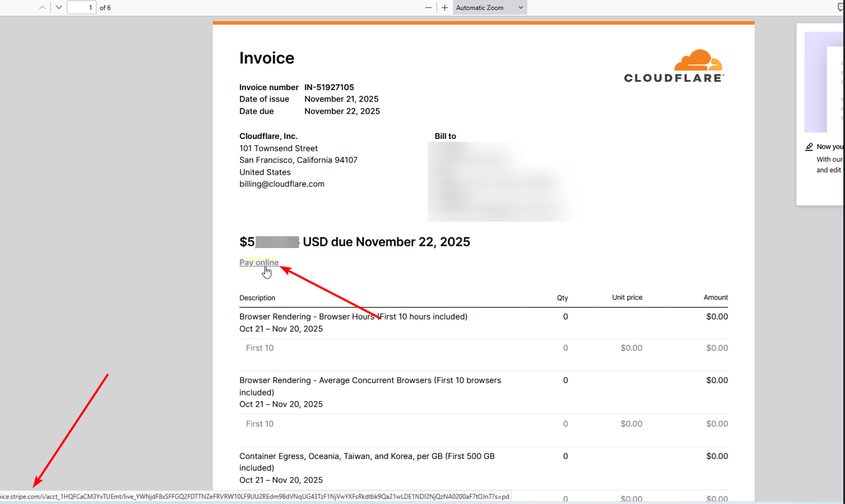
Task: Click the "Description" column header
Action: [257, 298]
